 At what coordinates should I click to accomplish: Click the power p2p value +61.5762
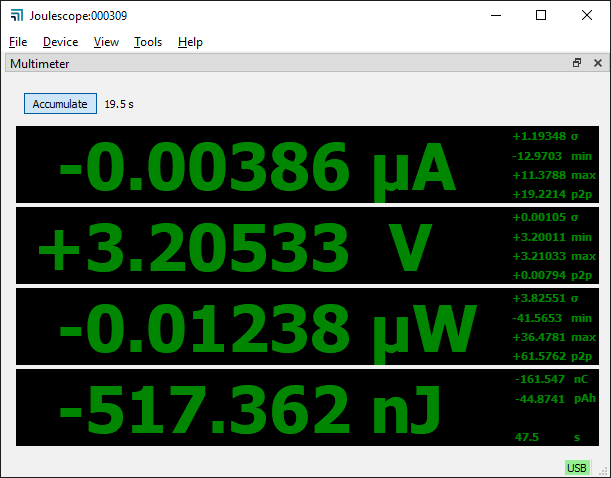539,356
